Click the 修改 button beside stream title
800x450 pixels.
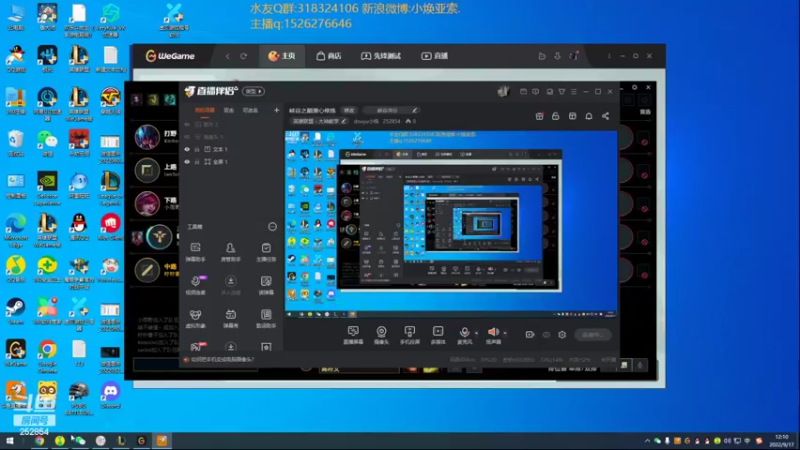[349, 110]
